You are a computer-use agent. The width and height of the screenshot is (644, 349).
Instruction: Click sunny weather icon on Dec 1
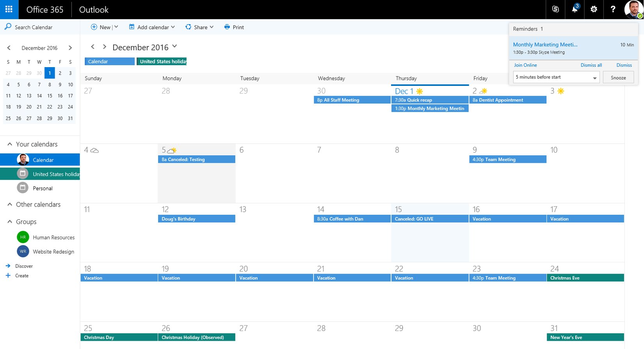pos(420,91)
